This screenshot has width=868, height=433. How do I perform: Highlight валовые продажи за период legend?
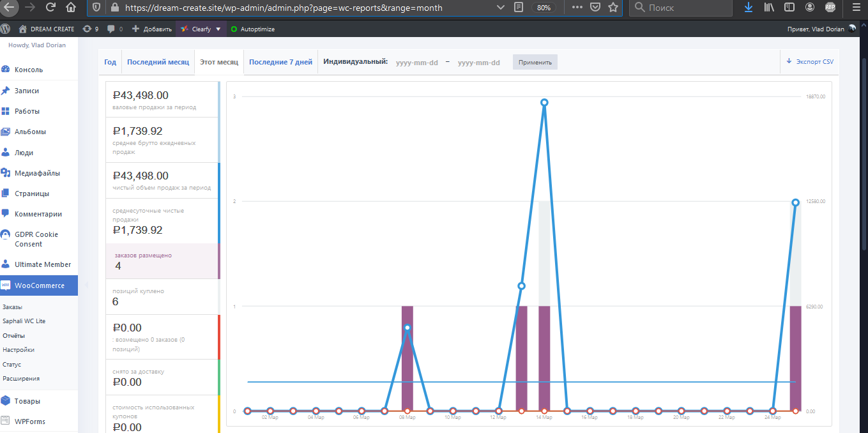pyautogui.click(x=163, y=100)
